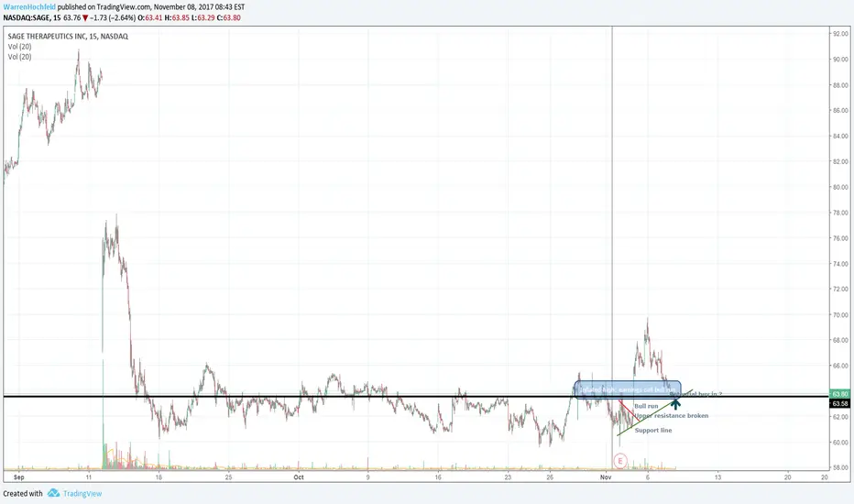Screen dimensions: 854x504
Task: Click the 66.00 price axis label
Action: 840,367
